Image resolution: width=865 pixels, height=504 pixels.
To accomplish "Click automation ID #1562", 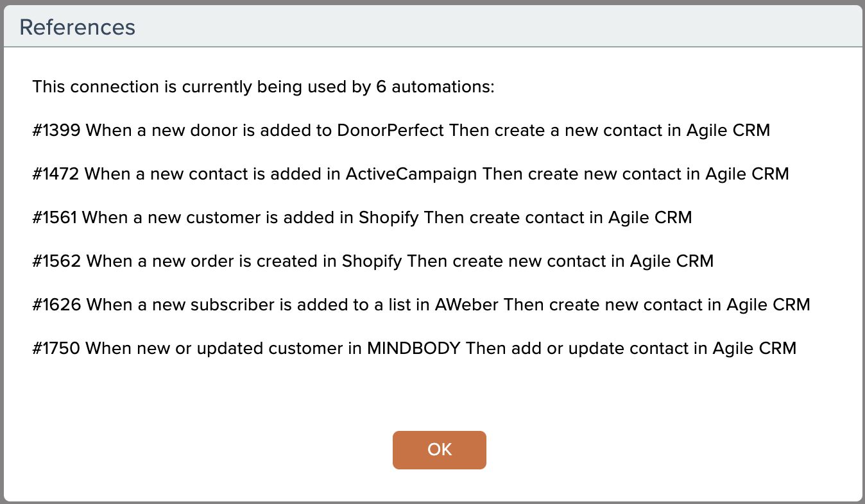I will click(56, 261).
